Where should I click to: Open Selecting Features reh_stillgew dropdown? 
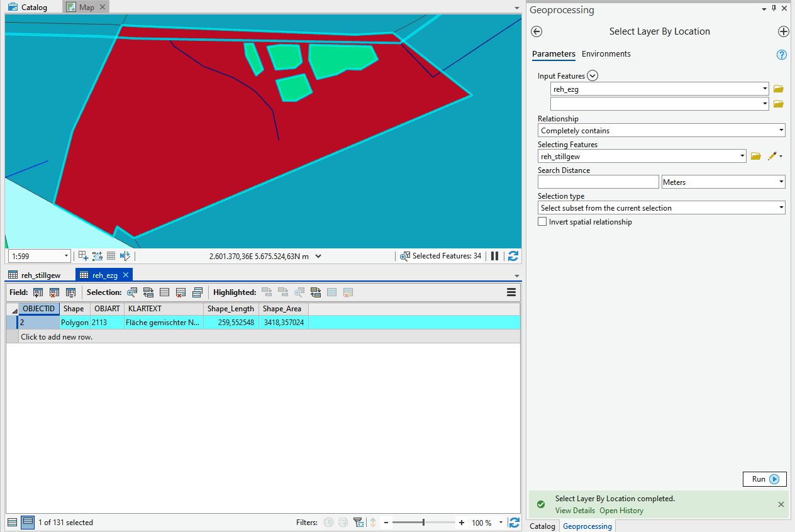coord(742,156)
